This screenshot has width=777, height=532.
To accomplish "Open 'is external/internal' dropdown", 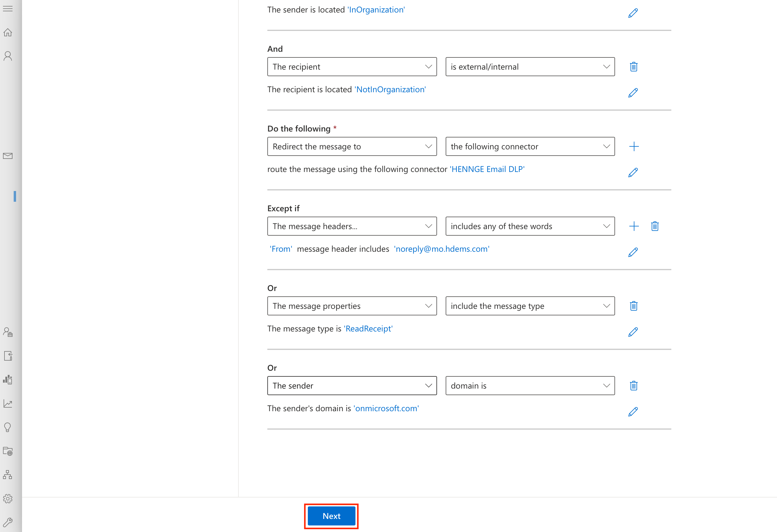I will pos(530,67).
